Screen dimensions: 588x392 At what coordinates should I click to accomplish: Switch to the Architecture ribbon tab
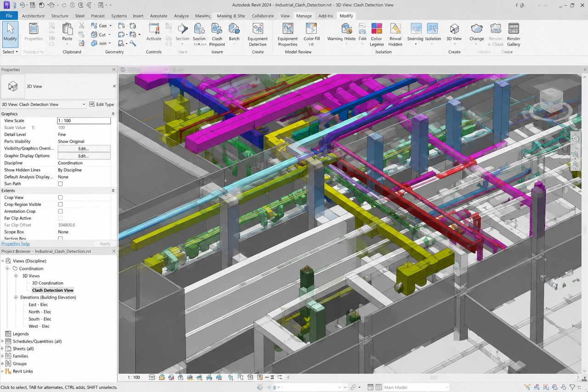coord(33,16)
